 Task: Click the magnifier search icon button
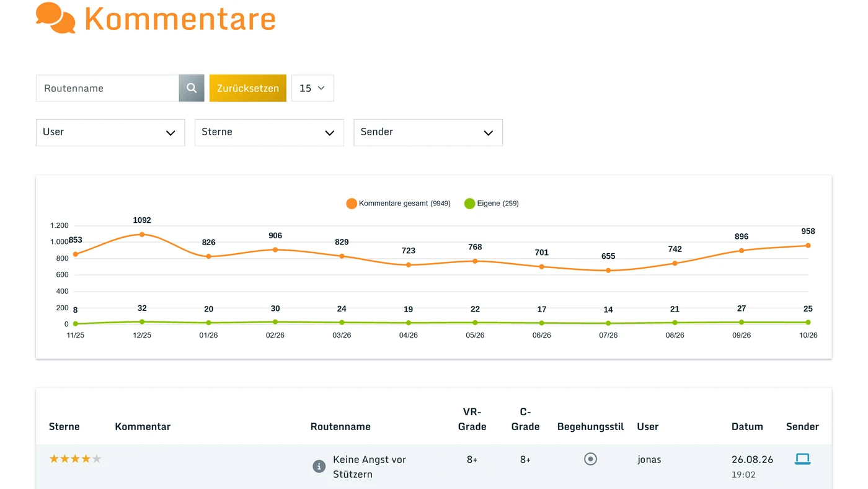click(192, 88)
